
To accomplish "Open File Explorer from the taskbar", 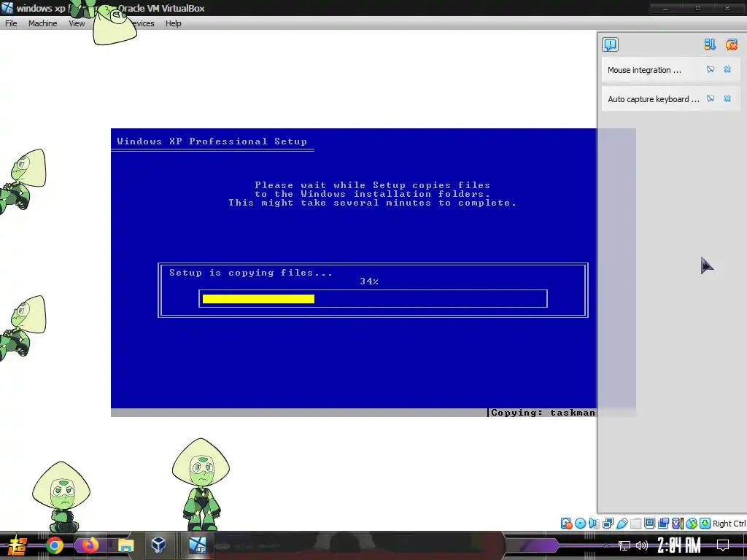I will [x=125, y=545].
